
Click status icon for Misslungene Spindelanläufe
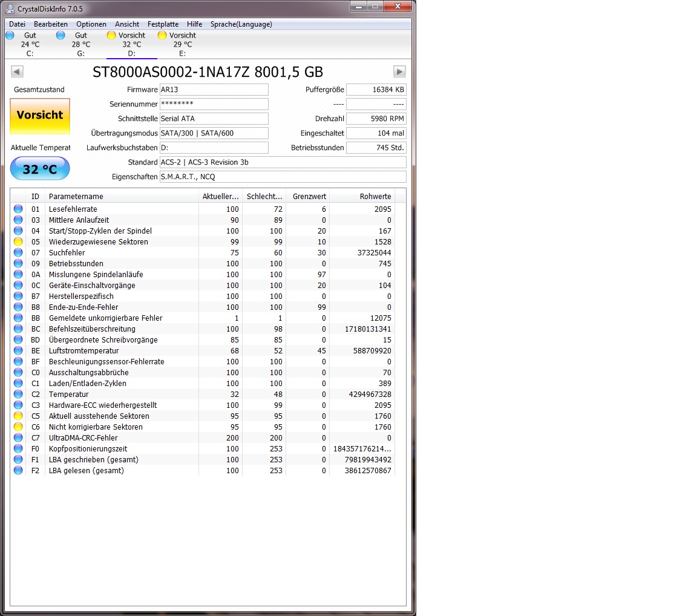tap(18, 274)
